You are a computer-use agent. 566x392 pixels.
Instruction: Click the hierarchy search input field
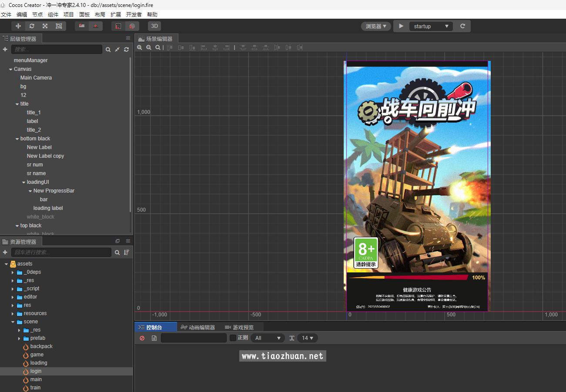click(x=57, y=50)
